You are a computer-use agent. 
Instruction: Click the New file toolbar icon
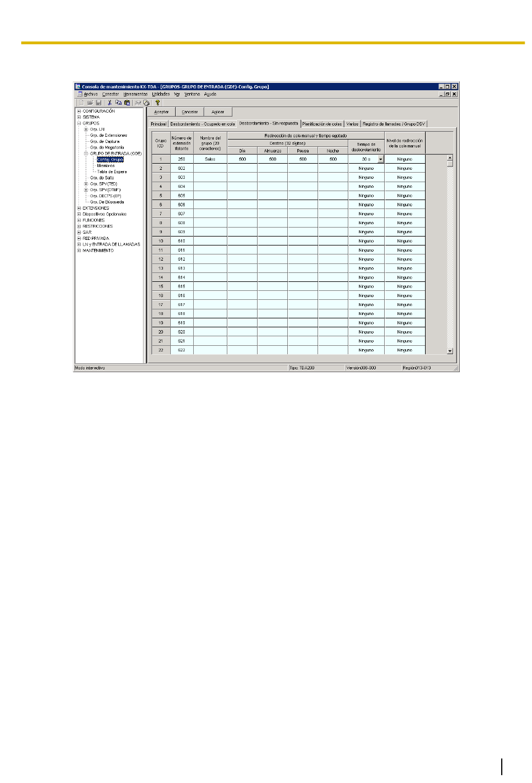point(81,103)
